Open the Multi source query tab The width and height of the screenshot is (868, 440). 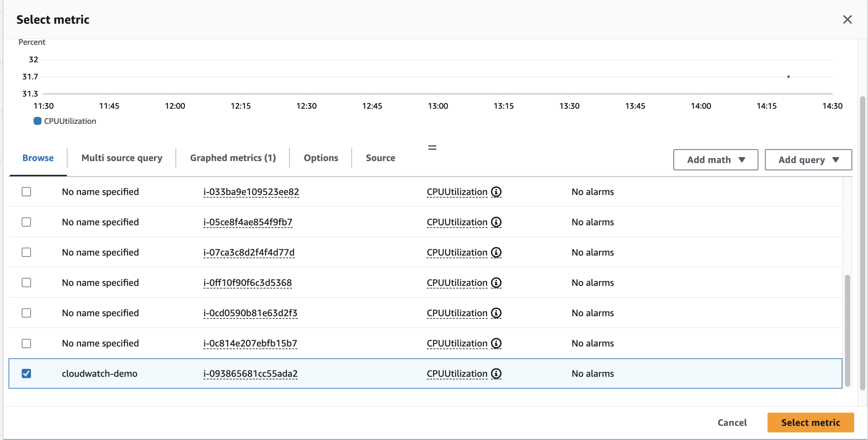coord(122,158)
